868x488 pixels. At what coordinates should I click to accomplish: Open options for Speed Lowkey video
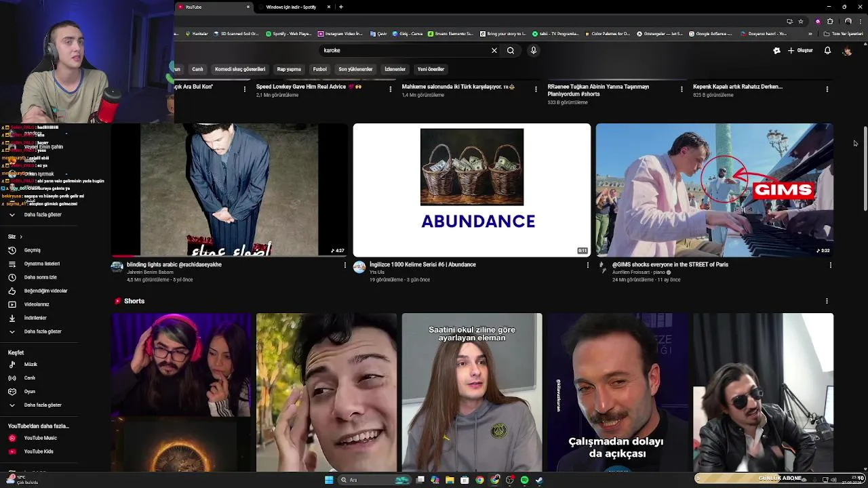point(390,89)
